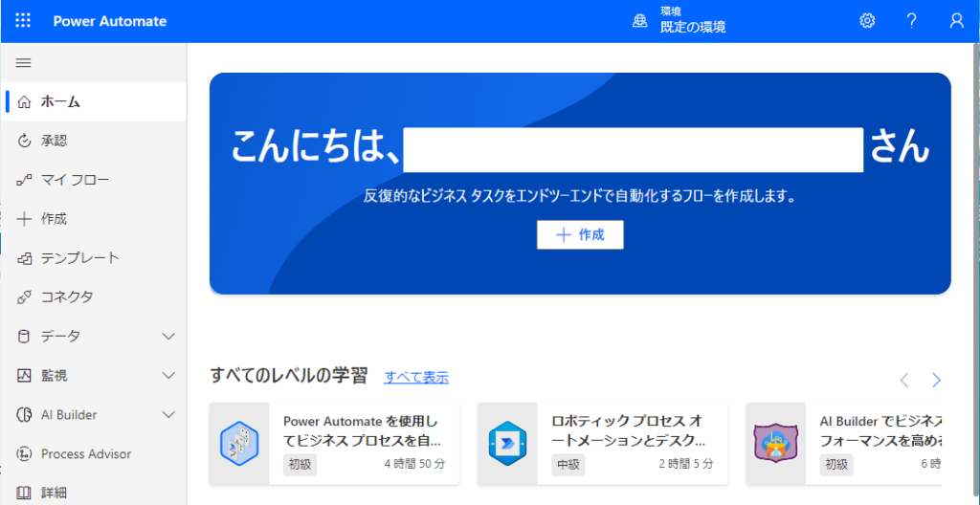Screen dimensions: 980x505
Task: Click the ＋ 作成 button in banner
Action: (580, 235)
